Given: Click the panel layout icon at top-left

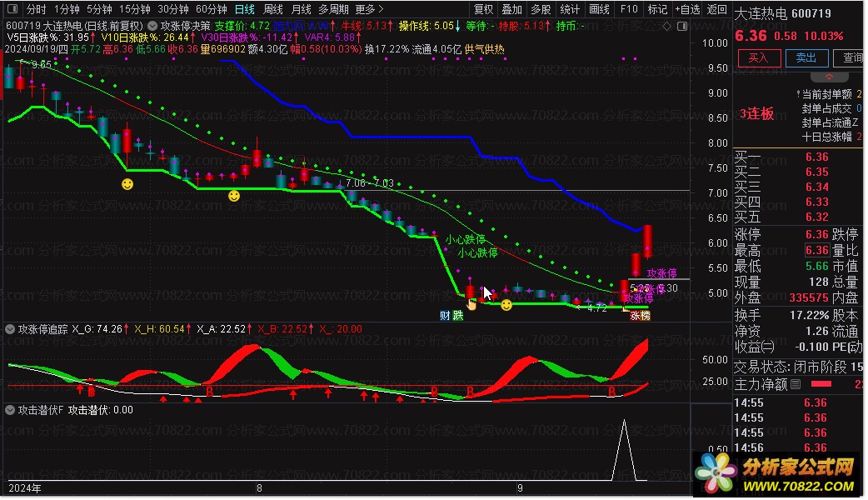Looking at the screenshot, I should pyautogui.click(x=12, y=9).
